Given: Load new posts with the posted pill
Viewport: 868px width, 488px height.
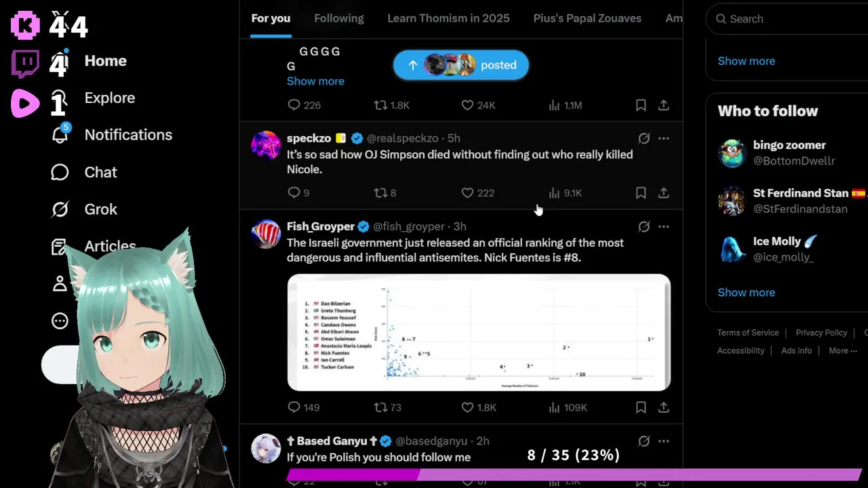Looking at the screenshot, I should click(461, 65).
